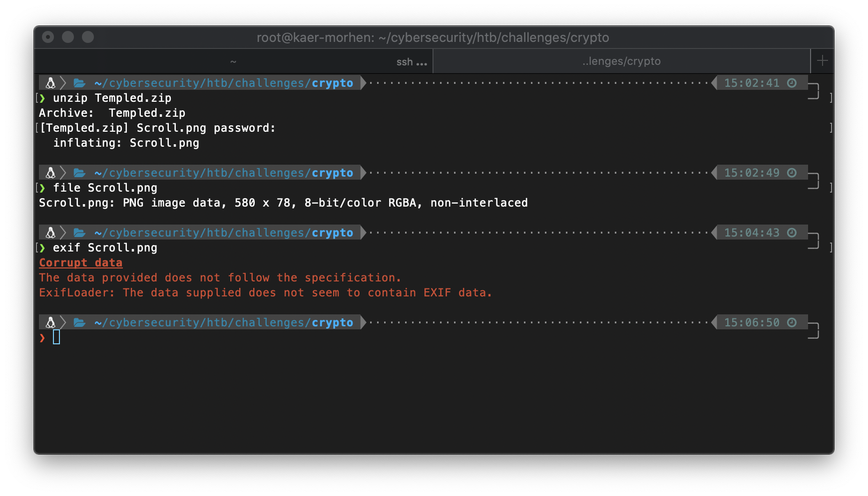Click the crypto path in the 15:06:50 prompt
The height and width of the screenshot is (496, 868).
224,322
